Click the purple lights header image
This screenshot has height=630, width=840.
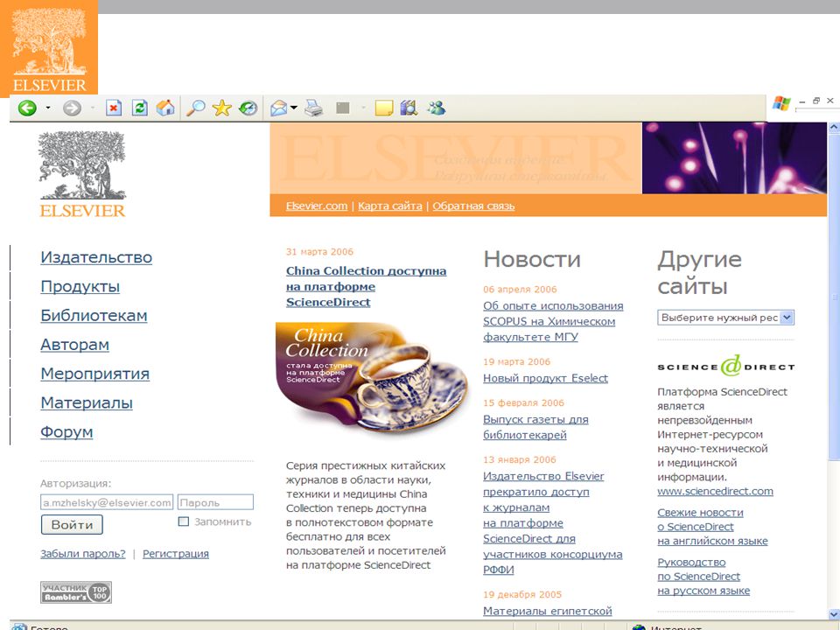click(x=734, y=158)
